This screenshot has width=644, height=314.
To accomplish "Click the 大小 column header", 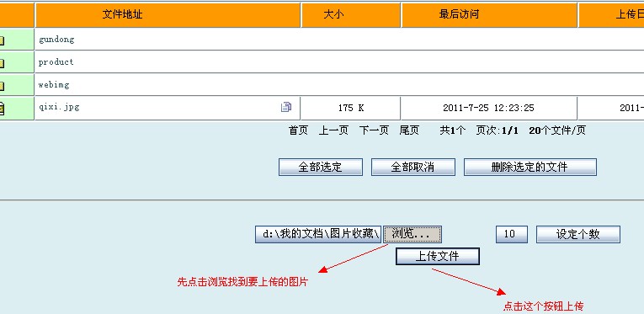I will pyautogui.click(x=351, y=15).
